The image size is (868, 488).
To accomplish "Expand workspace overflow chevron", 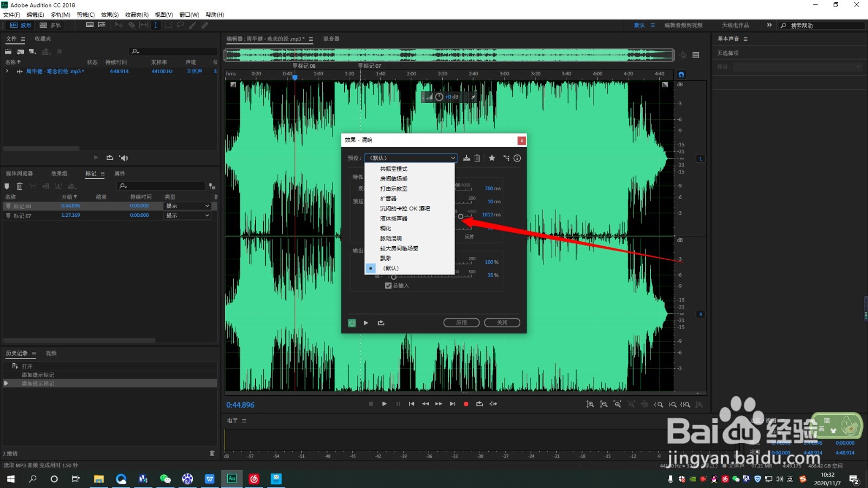I will coord(769,25).
